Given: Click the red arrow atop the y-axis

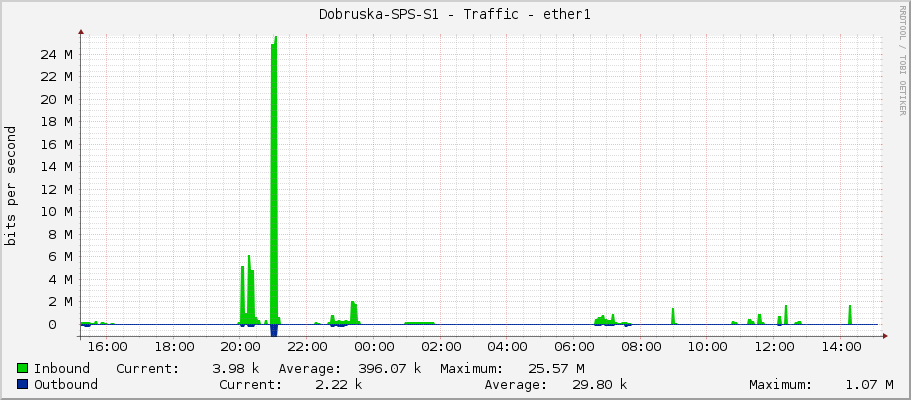Looking at the screenshot, I should [81, 32].
